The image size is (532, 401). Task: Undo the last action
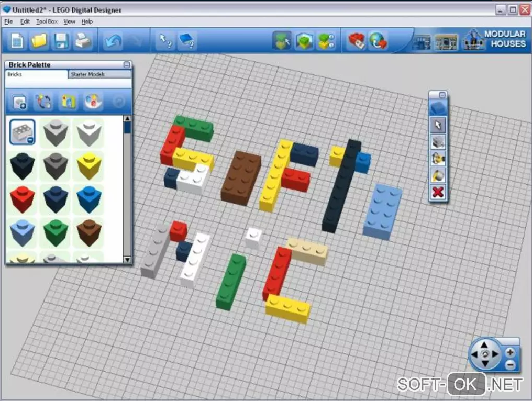[113, 41]
